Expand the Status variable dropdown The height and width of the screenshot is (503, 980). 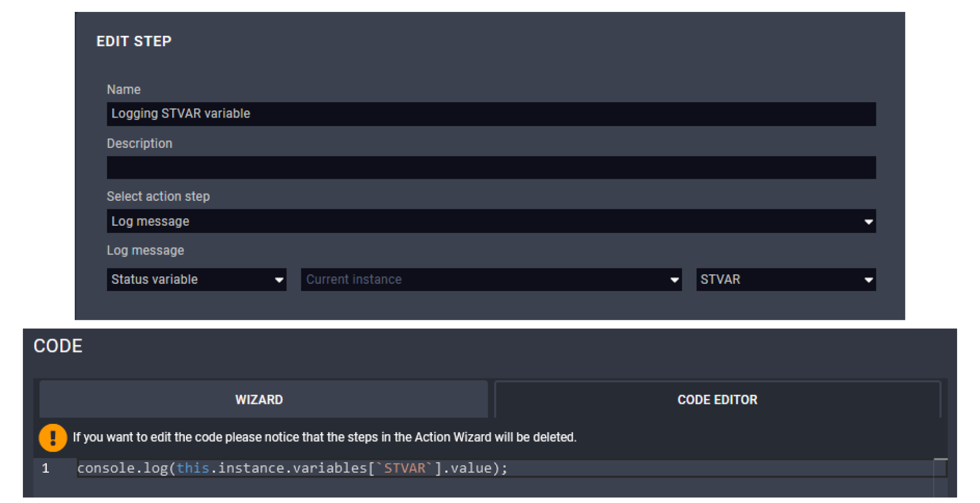point(196,280)
